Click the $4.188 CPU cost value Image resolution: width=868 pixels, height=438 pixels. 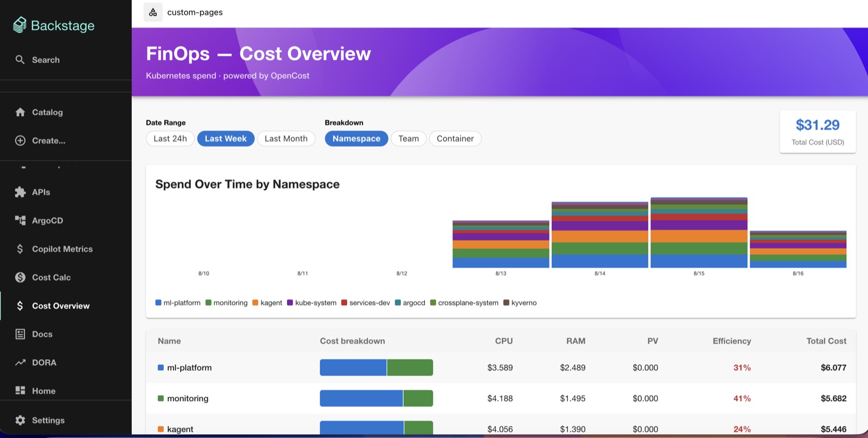500,398
